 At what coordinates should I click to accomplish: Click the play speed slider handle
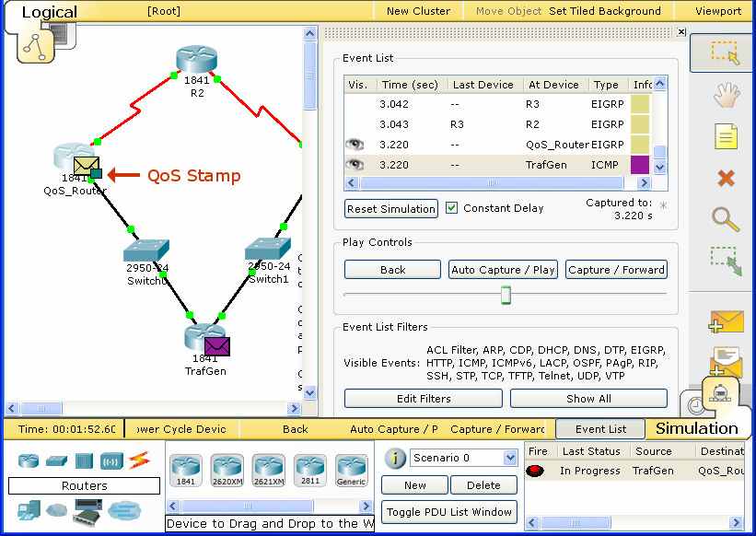[x=506, y=294]
